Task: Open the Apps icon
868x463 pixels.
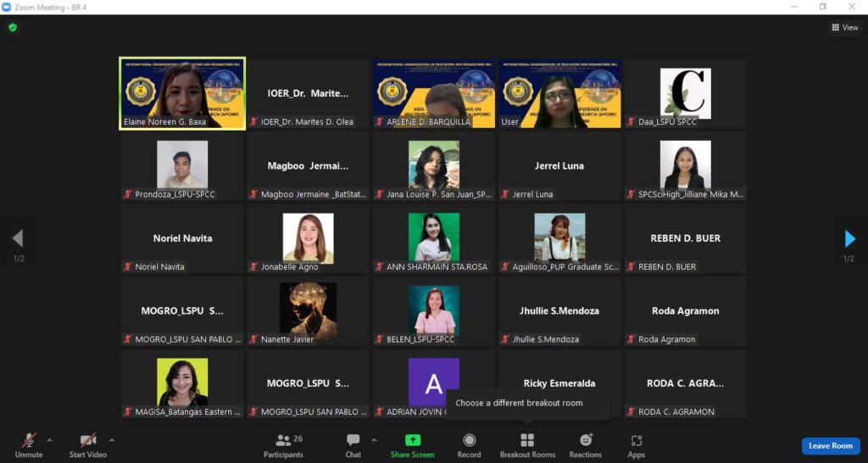Action: pyautogui.click(x=636, y=440)
